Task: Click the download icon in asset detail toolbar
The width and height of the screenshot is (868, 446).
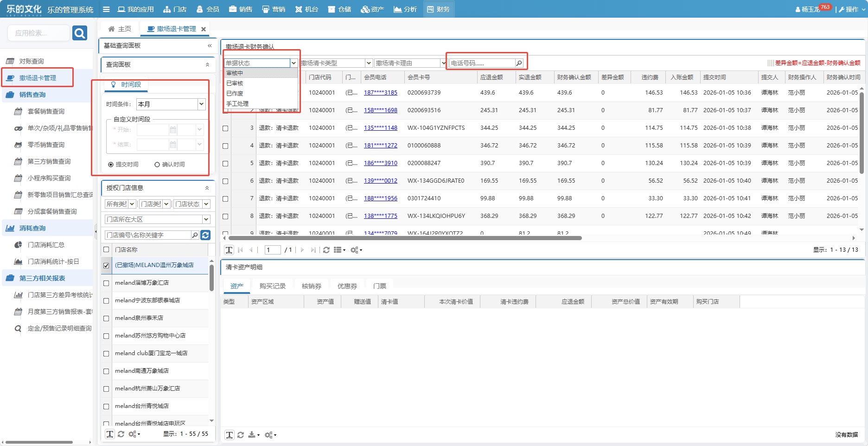Action: pyautogui.click(x=252, y=435)
